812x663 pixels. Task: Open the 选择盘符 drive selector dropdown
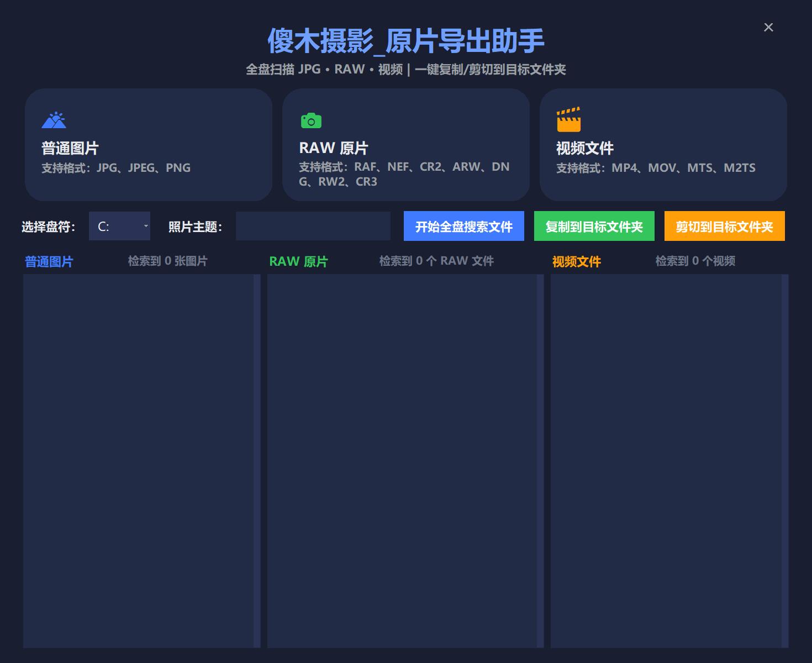[119, 226]
